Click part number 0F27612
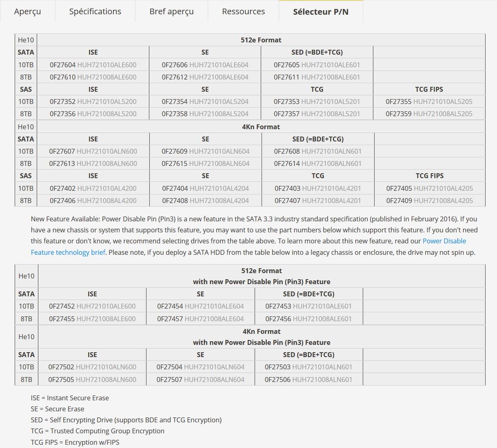 [205, 77]
